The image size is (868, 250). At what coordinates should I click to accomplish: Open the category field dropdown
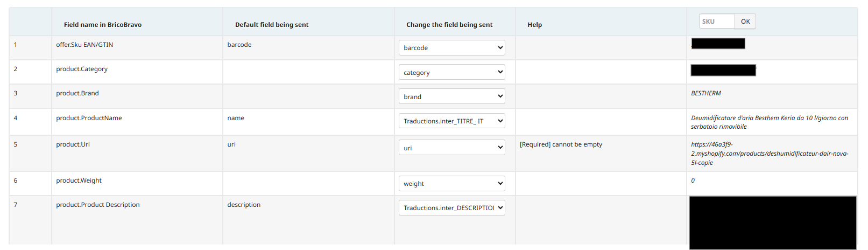pos(451,72)
